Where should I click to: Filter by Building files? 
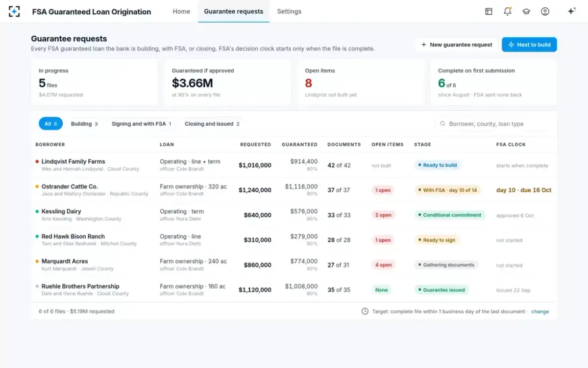tap(84, 124)
